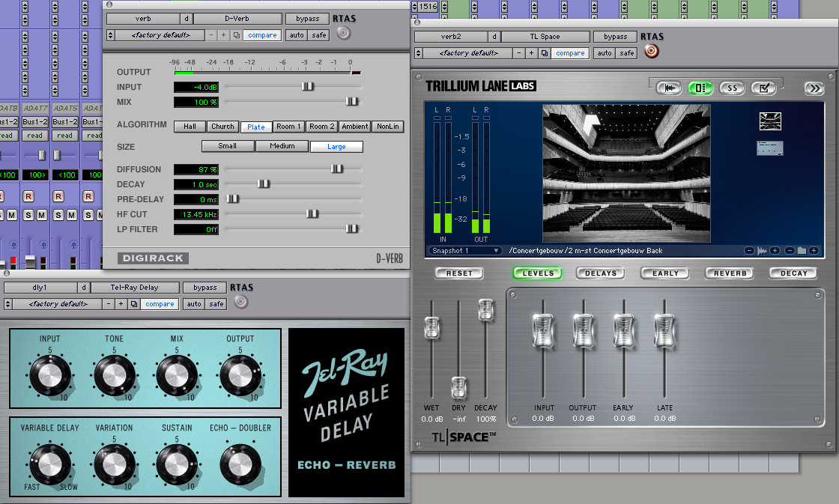Open the Snapshot 1 dropdown
Viewport: 839px width, 504px height.
click(464, 250)
